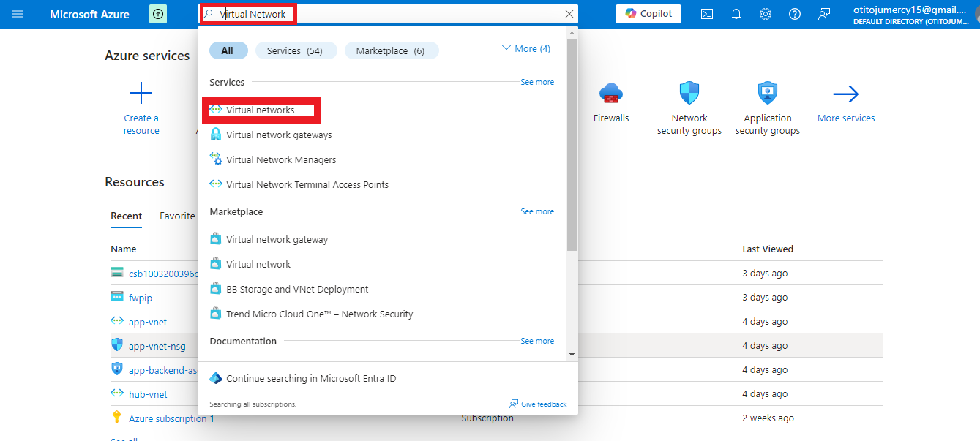Click the Virtual Network Managers gear icon
This screenshot has width=980, height=441.
tap(216, 159)
